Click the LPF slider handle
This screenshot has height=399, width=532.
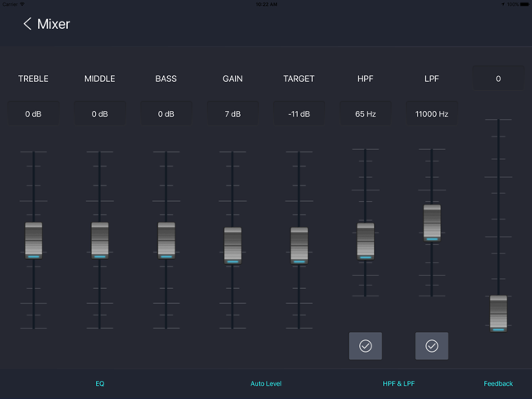tap(432, 223)
